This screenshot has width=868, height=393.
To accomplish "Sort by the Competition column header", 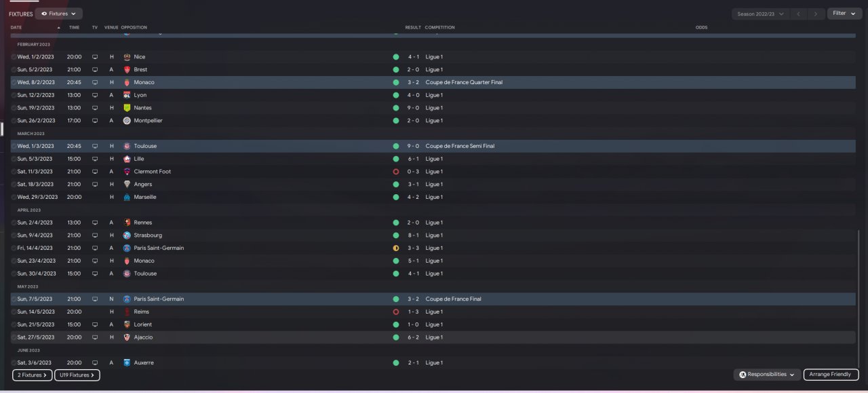I will (440, 27).
